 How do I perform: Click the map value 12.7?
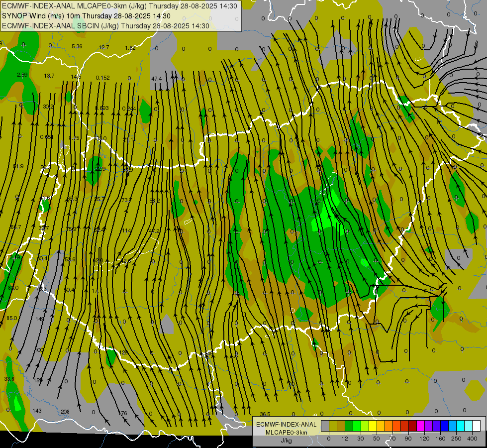[104, 47]
